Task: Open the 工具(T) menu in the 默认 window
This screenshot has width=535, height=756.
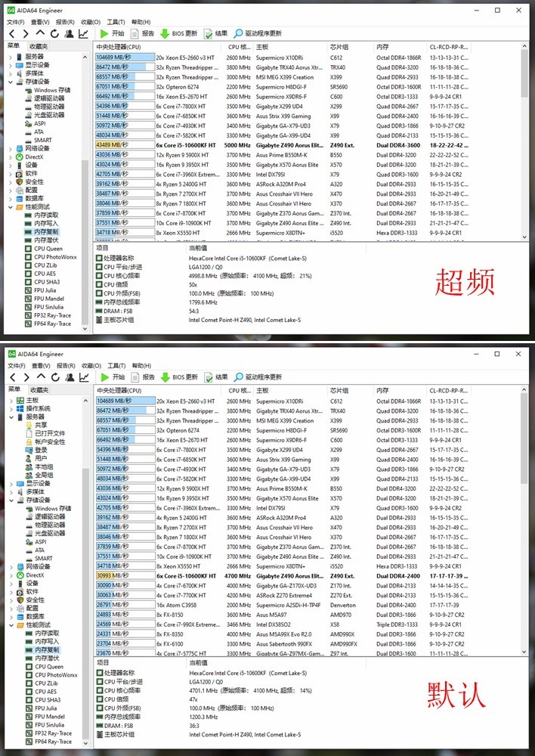Action: [116, 365]
